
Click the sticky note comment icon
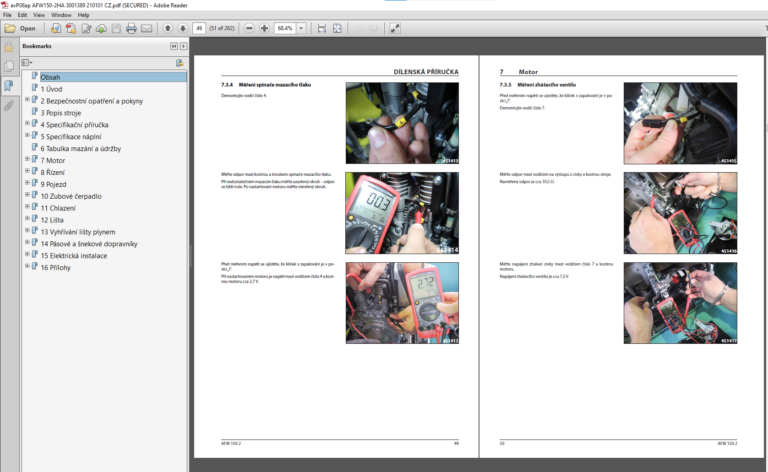coord(359,28)
